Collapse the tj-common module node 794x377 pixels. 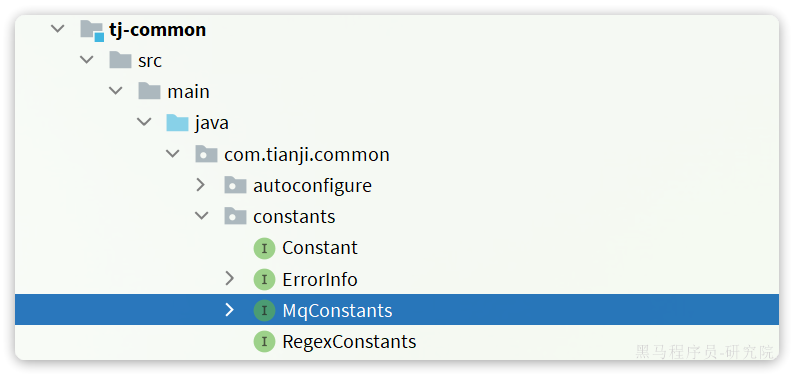[x=58, y=29]
